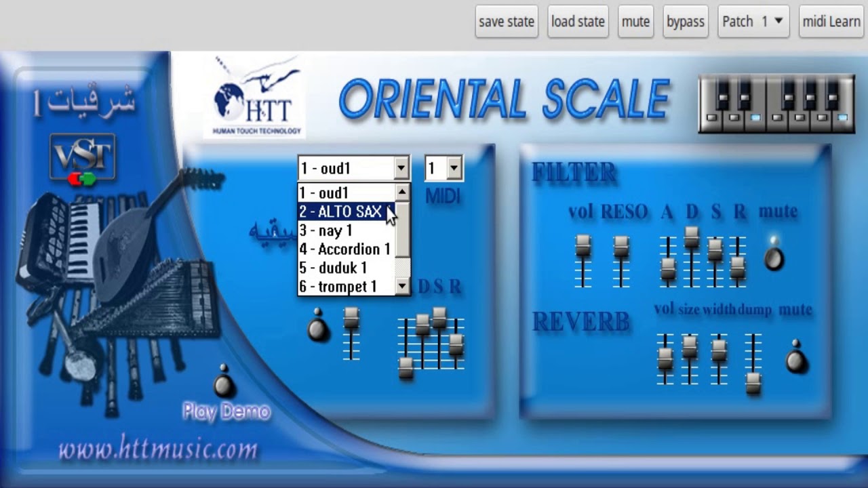Click the REVERB vol slider
This screenshot has height=488, width=868.
click(665, 359)
